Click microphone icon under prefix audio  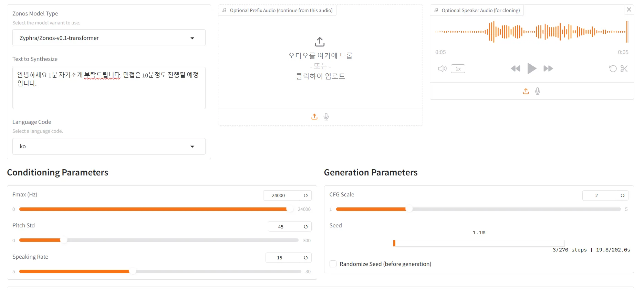[326, 117]
